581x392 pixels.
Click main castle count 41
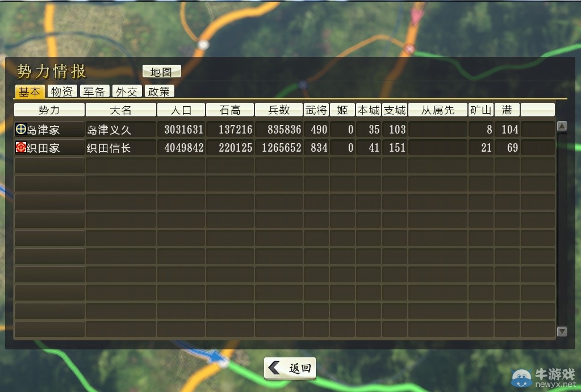click(x=374, y=148)
